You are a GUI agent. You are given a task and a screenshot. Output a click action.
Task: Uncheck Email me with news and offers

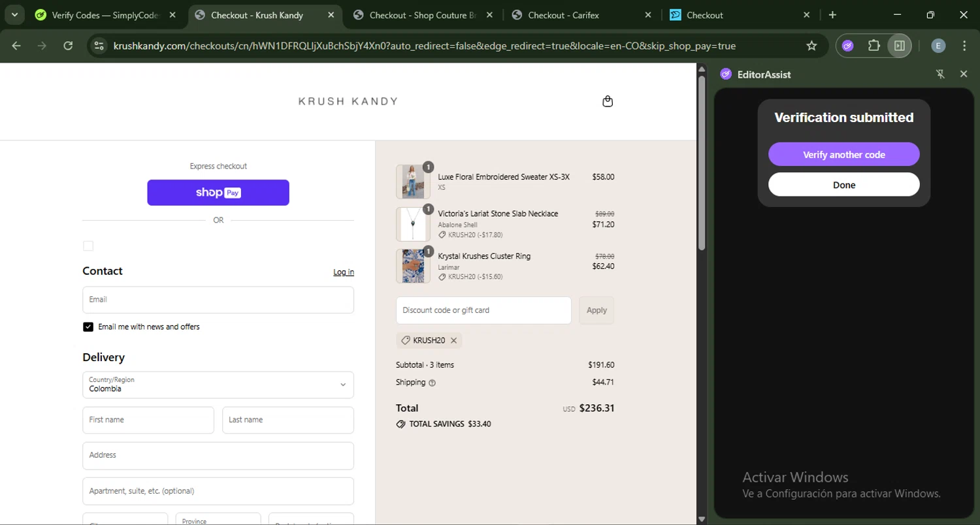click(x=88, y=327)
